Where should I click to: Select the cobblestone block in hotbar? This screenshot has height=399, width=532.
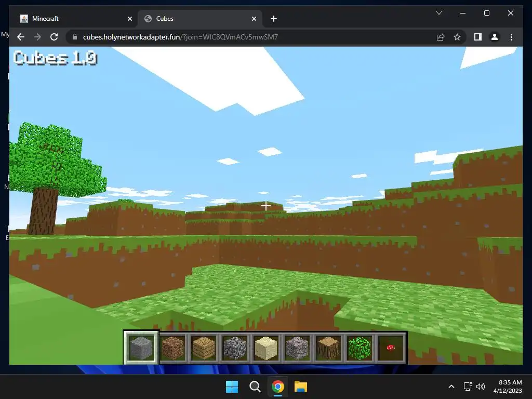coord(235,348)
